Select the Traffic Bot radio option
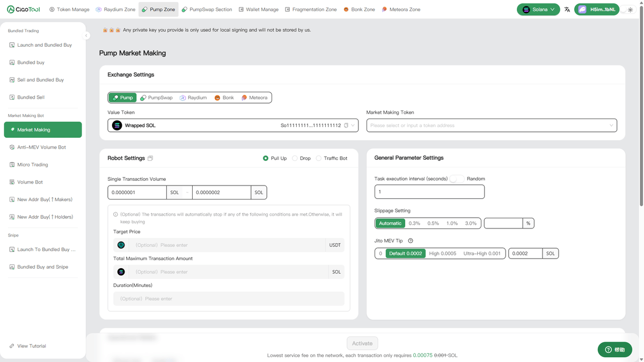644x362 pixels. [x=332, y=158]
